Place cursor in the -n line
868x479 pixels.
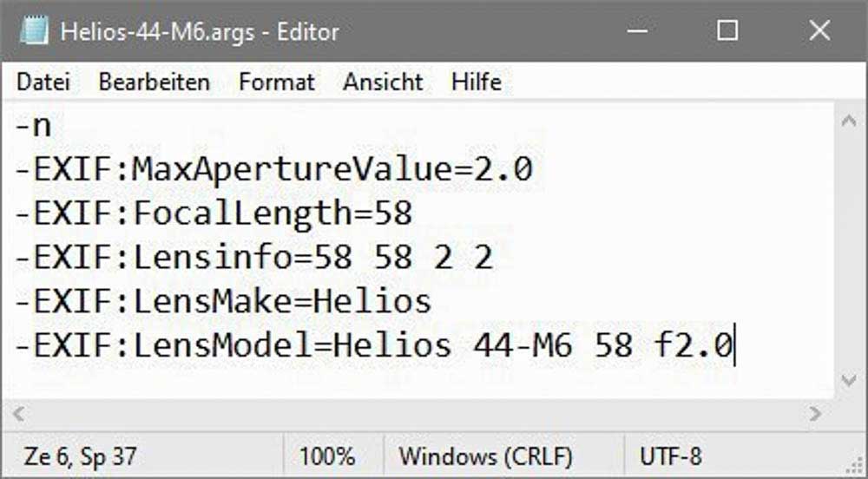pos(33,126)
